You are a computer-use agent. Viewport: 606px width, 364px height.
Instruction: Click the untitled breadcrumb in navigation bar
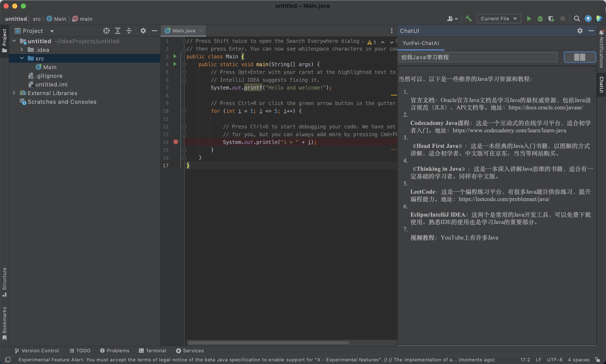[x=16, y=19]
